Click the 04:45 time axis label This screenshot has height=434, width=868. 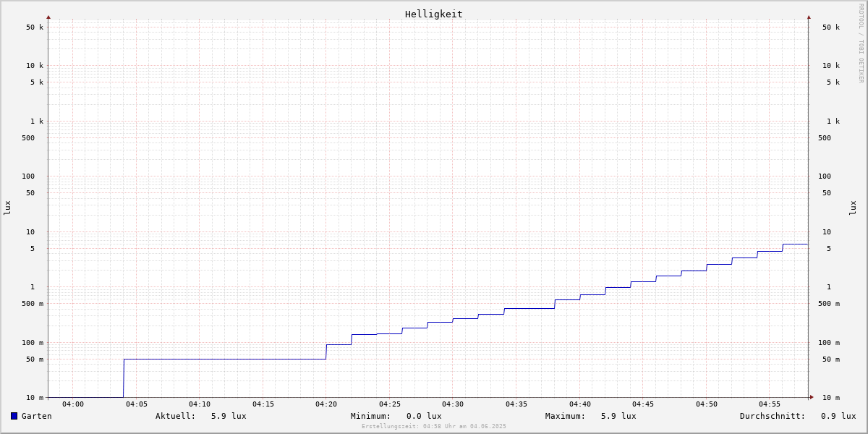pyautogui.click(x=643, y=404)
